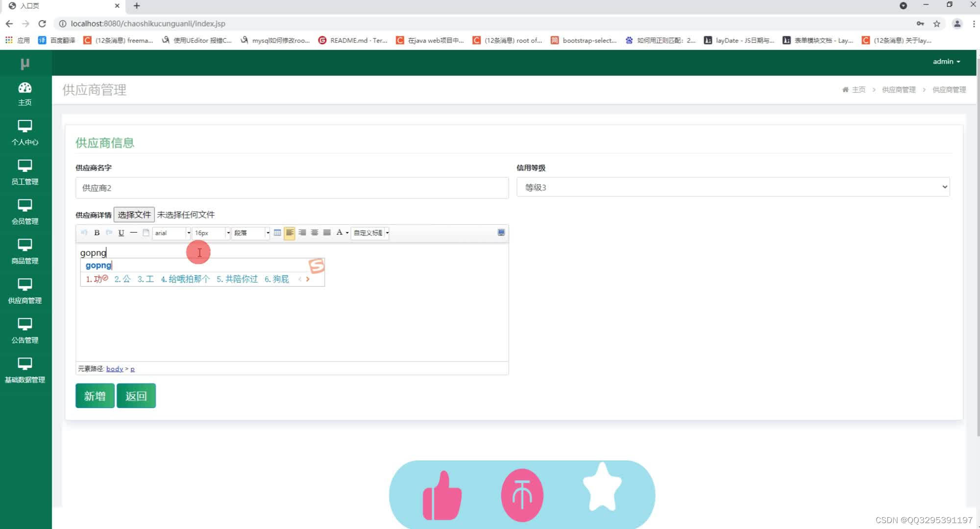Open the font color dropdown arrow
This screenshot has height=529, width=980.
pos(347,233)
